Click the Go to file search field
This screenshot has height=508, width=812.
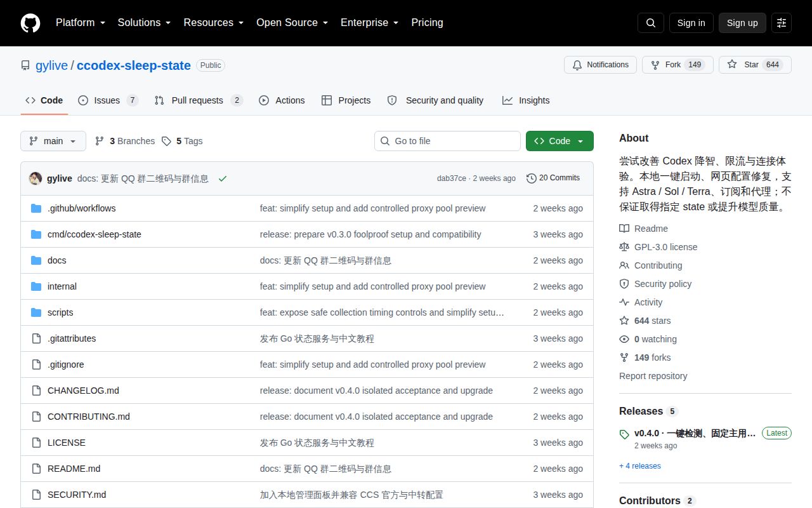pos(447,141)
